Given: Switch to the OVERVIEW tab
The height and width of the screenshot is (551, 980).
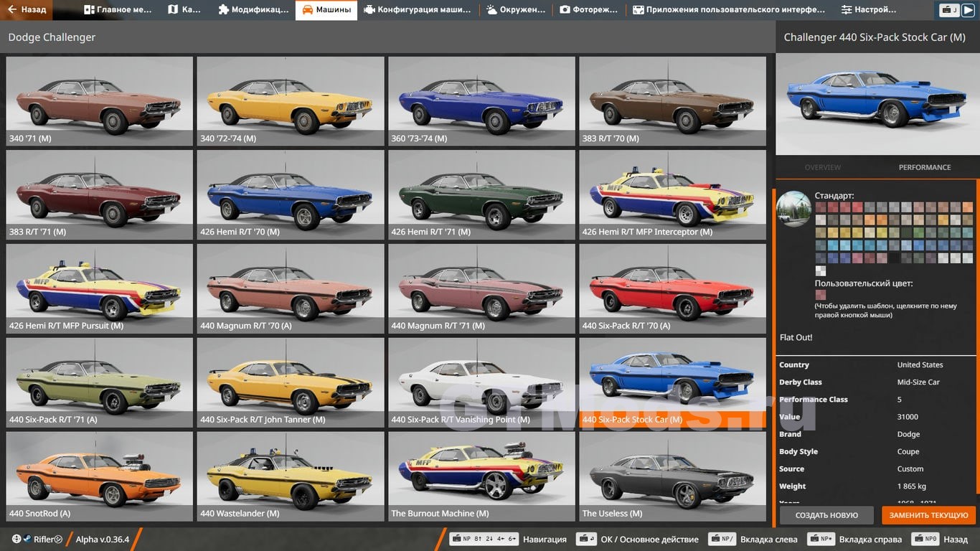Looking at the screenshot, I should [823, 167].
